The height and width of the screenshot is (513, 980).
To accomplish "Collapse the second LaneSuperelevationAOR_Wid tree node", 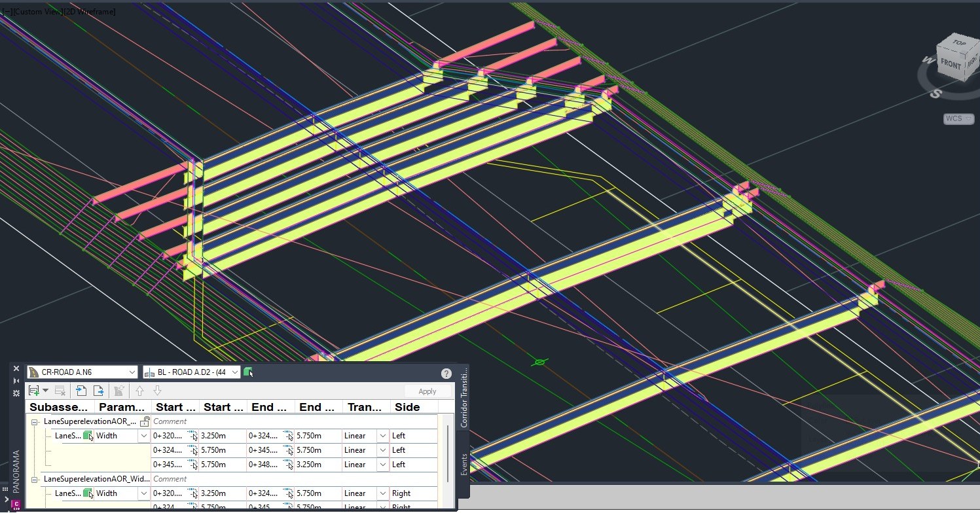I will point(35,480).
